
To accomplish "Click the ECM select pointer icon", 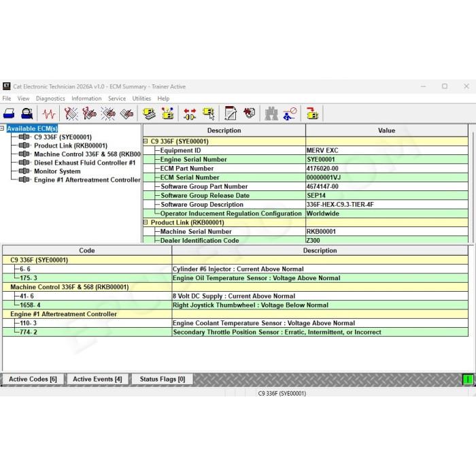I will coord(209,114).
